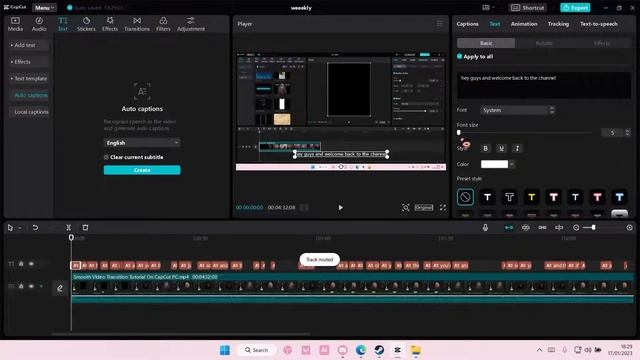Open selection tool mode dropdown arrow

coord(20,228)
